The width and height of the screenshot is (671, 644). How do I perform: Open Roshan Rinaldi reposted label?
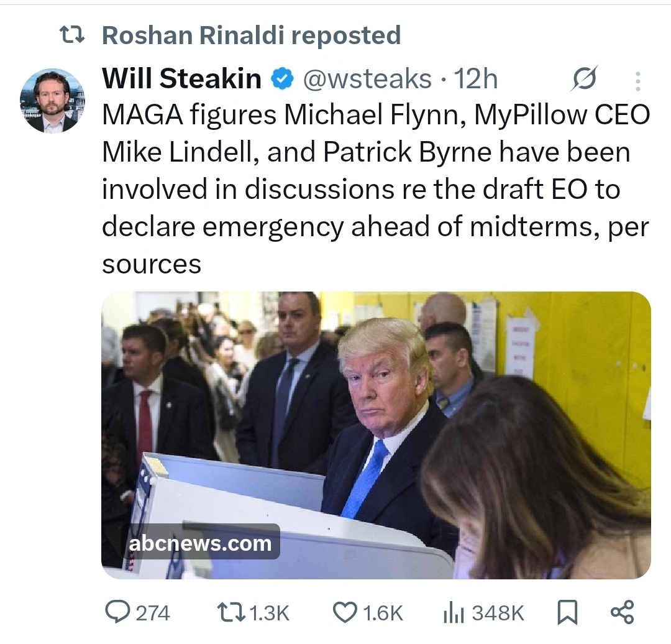(x=251, y=36)
